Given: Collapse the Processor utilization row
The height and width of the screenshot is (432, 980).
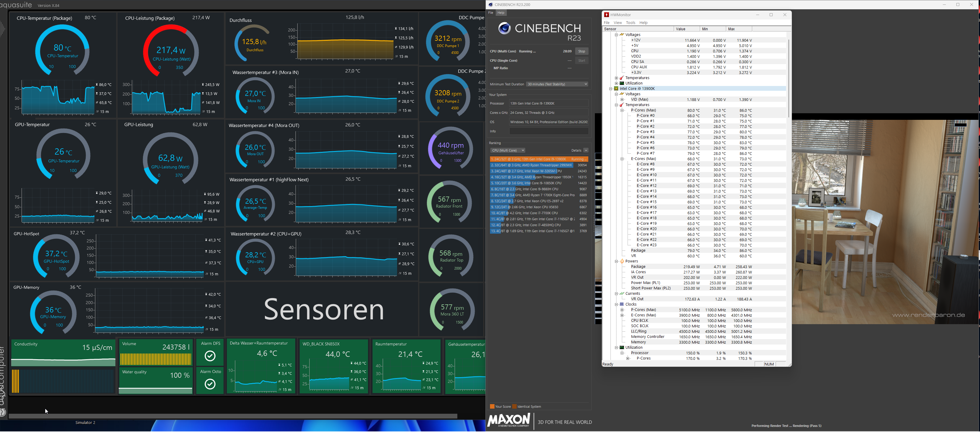Looking at the screenshot, I should pyautogui.click(x=622, y=353).
